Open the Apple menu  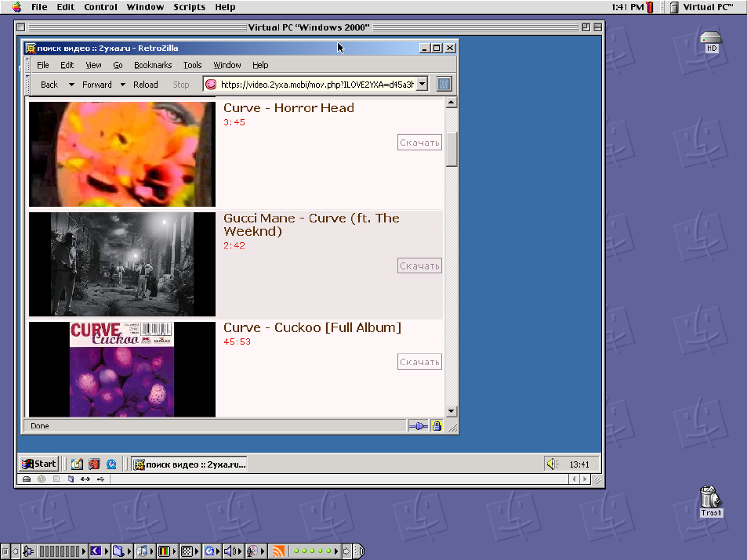[x=16, y=7]
